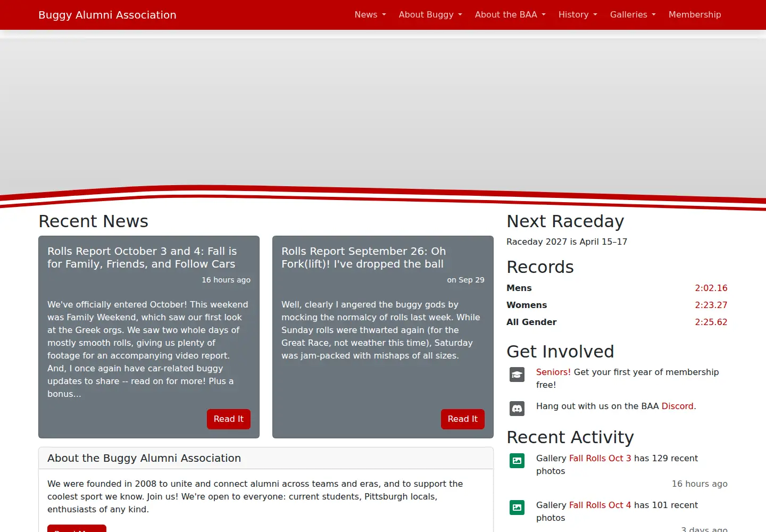Click the Get Involved heading
Viewport: 766px width, 532px height.
pos(561,352)
